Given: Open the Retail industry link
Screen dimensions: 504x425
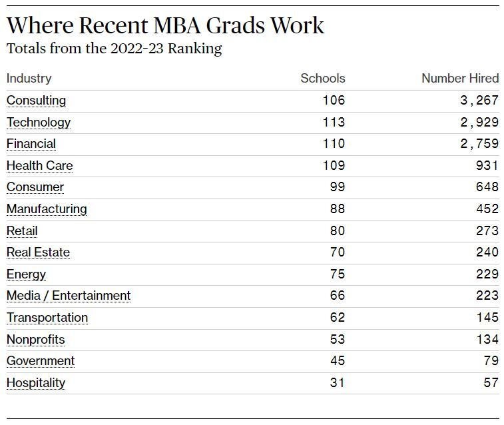Looking at the screenshot, I should click(x=22, y=231).
